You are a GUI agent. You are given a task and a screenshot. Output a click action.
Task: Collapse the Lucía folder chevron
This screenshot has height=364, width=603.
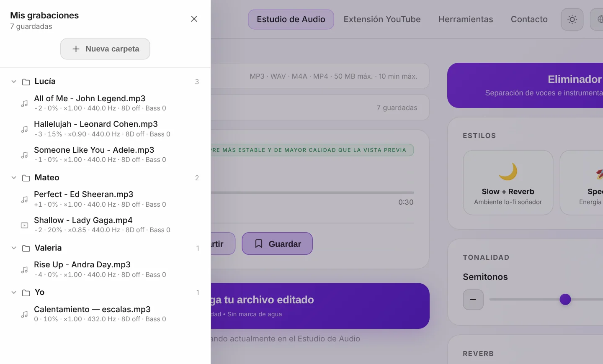(14, 82)
